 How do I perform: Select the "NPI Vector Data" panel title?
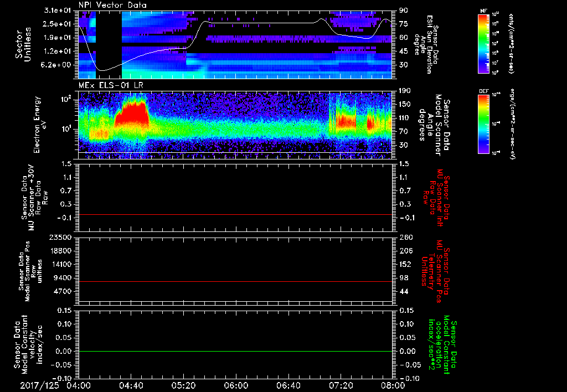coord(112,5)
